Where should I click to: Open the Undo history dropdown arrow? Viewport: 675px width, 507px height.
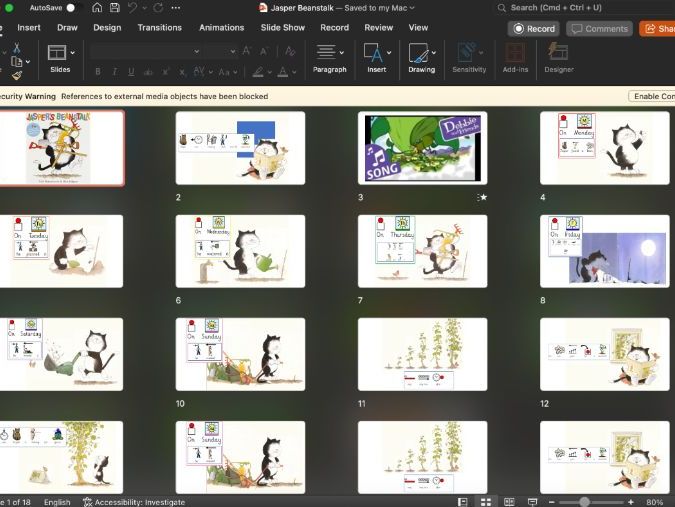tap(144, 8)
